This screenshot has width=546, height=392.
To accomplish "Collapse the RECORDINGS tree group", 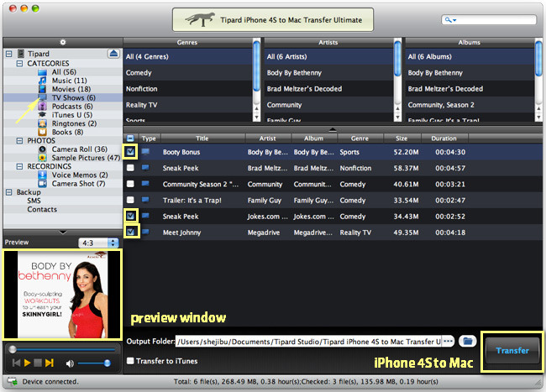I will pyautogui.click(x=20, y=166).
